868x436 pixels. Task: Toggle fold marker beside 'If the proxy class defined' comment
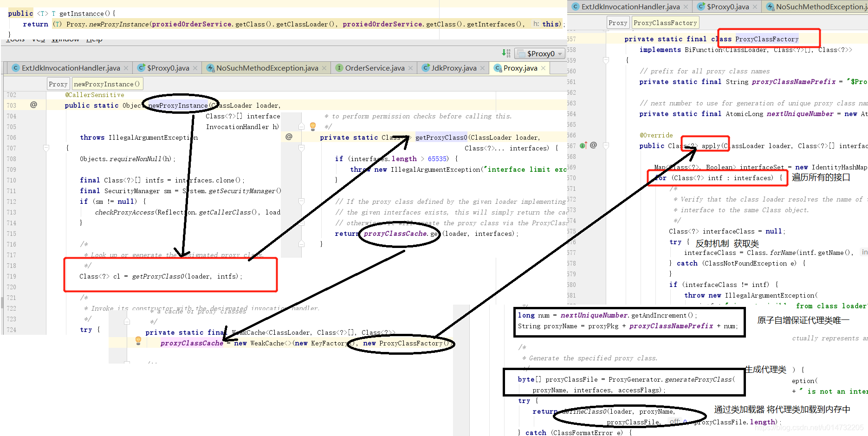pyautogui.click(x=301, y=202)
